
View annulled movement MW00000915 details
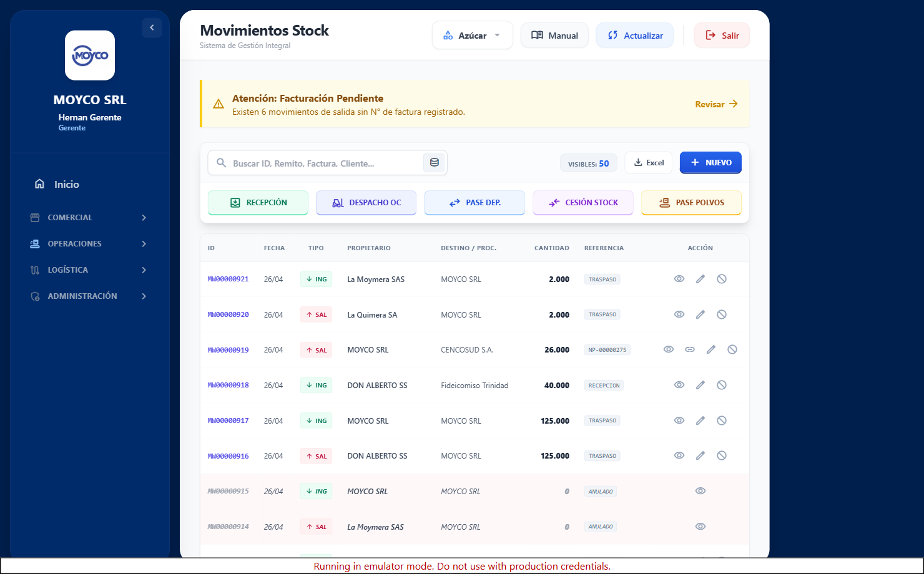[x=700, y=491]
